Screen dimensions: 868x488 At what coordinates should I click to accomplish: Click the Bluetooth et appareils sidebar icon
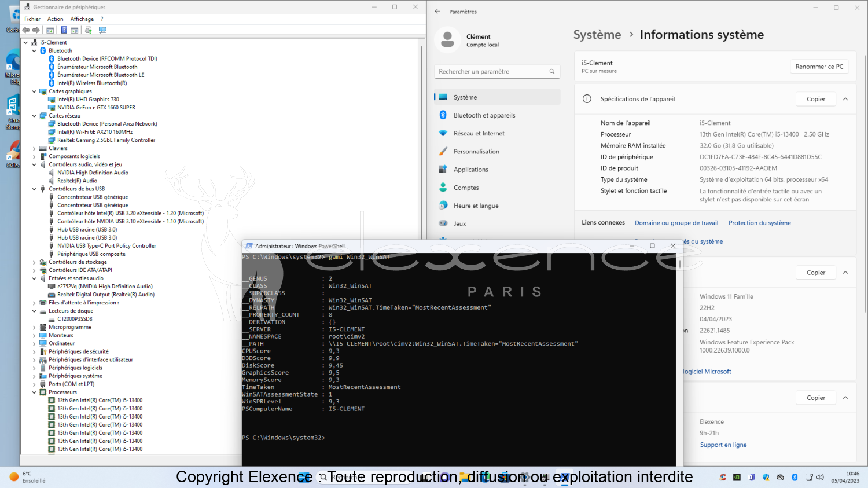443,115
